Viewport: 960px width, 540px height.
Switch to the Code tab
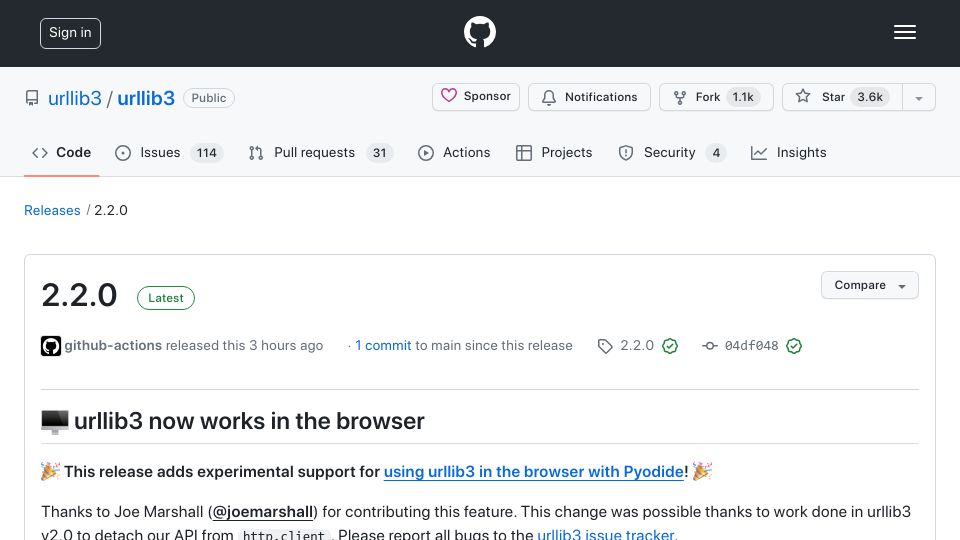coord(62,152)
